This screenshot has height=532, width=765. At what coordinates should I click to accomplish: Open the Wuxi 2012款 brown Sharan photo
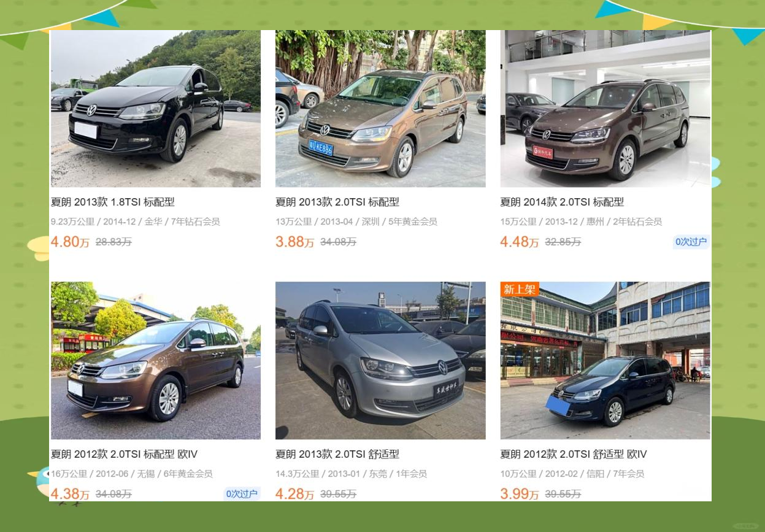click(x=156, y=361)
